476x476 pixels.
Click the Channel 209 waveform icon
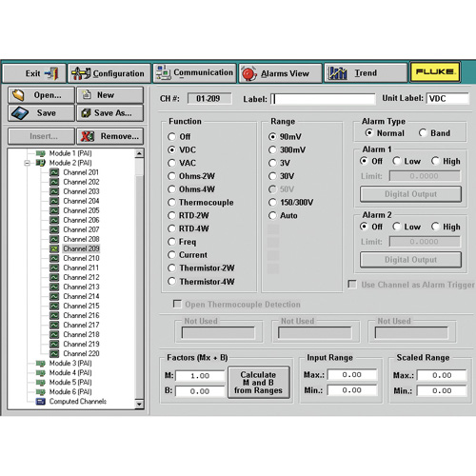point(54,248)
